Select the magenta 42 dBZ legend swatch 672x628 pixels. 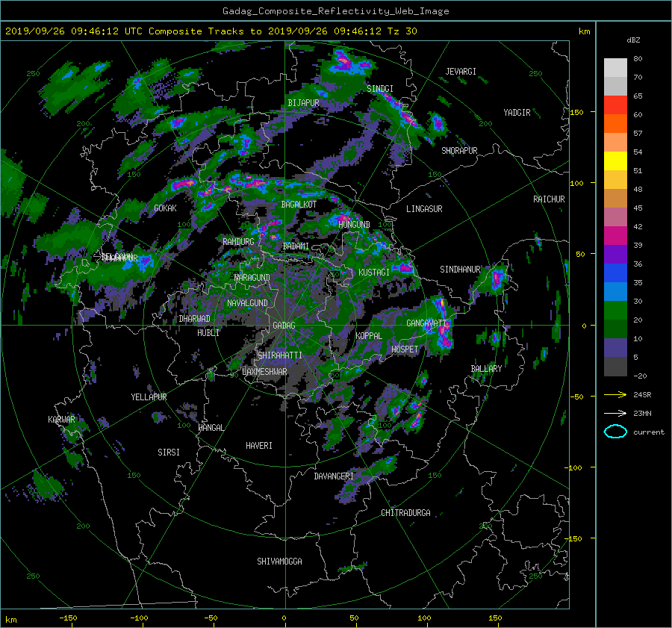click(x=615, y=236)
